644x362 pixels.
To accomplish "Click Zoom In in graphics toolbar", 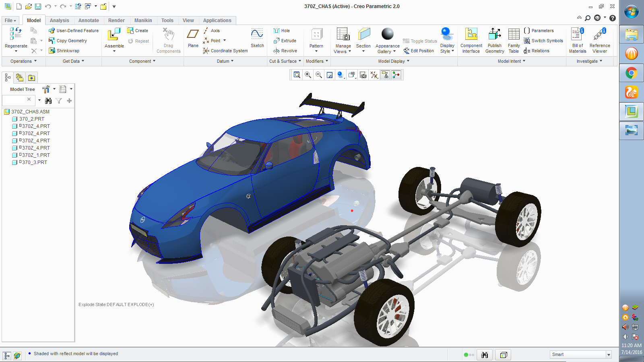I will [308, 75].
